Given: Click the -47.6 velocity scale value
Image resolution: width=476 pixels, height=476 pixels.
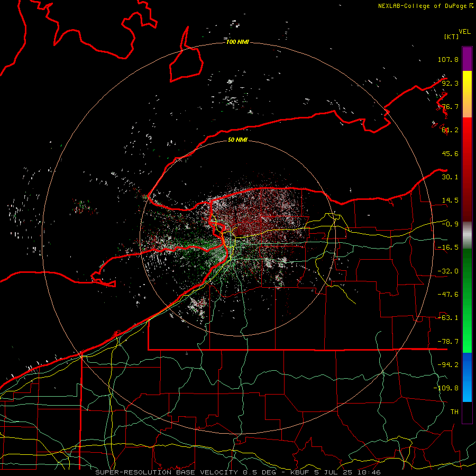Looking at the screenshot, I should coord(448,295).
